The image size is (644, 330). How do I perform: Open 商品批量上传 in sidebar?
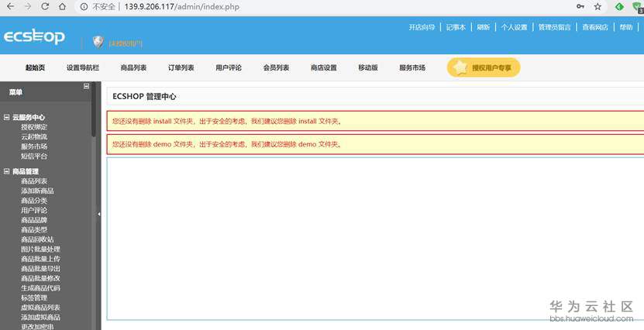(40, 259)
